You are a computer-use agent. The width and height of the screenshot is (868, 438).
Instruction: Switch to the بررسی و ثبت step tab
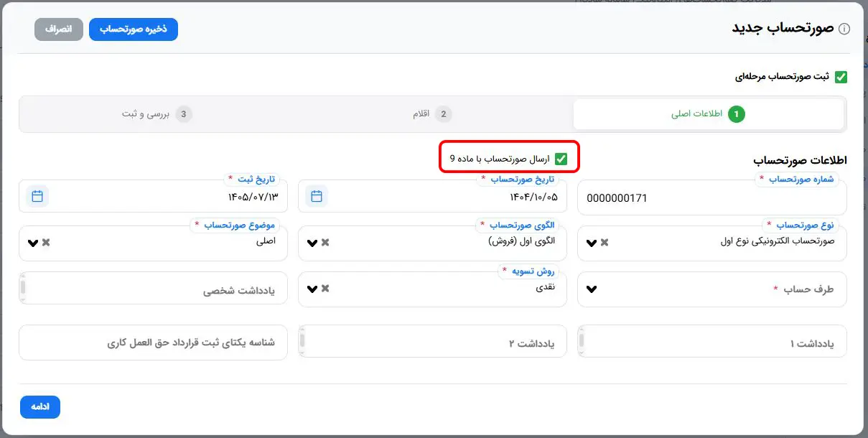(157, 114)
